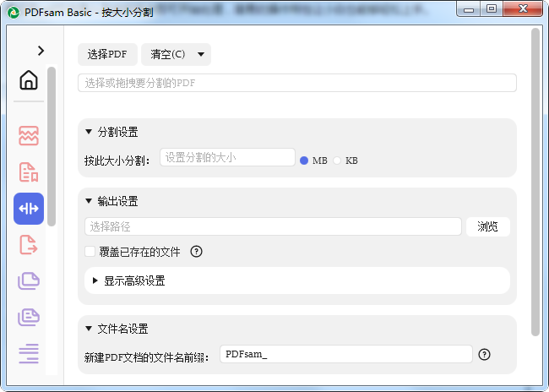Close the PDFsam Basic window
This screenshot has width=549, height=392.
523,8
